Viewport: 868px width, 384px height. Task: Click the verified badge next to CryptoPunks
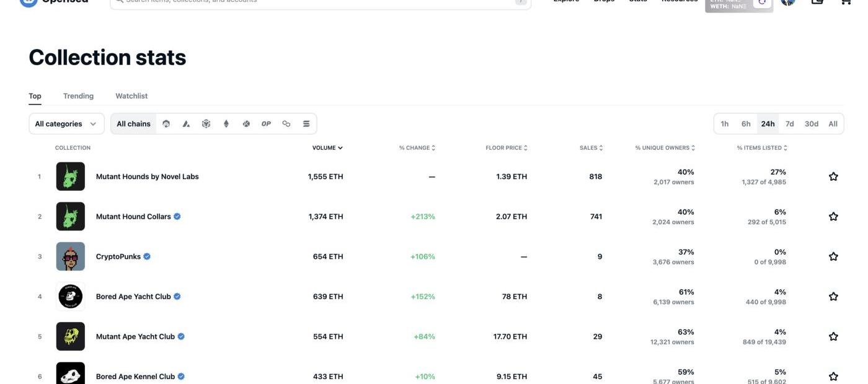pyautogui.click(x=147, y=256)
